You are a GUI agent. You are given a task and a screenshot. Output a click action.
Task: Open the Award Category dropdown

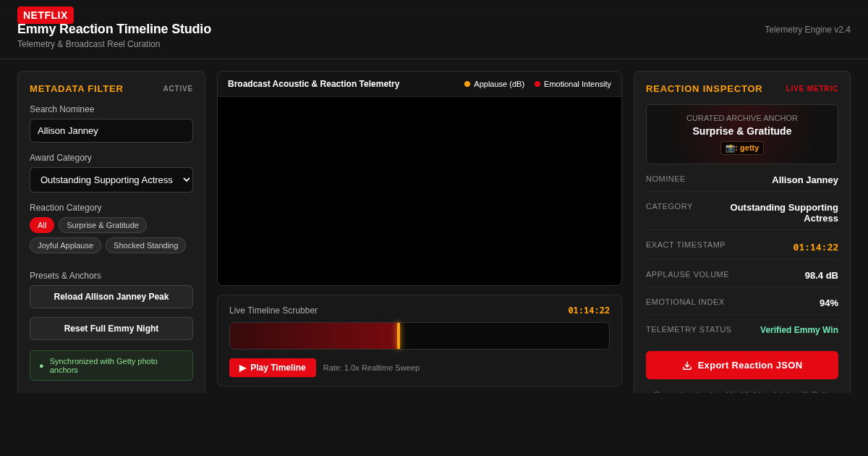pyautogui.click(x=111, y=180)
